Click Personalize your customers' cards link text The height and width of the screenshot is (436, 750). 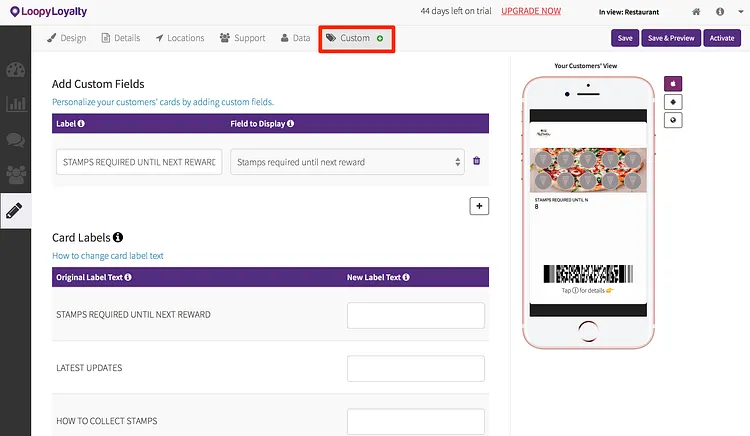(x=163, y=102)
